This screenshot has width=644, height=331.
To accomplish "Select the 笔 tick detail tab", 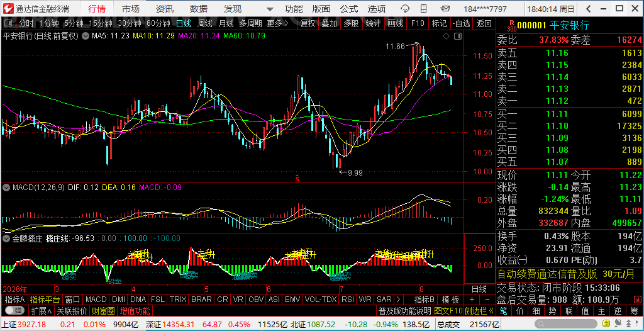I will pyautogui.click(x=504, y=310).
